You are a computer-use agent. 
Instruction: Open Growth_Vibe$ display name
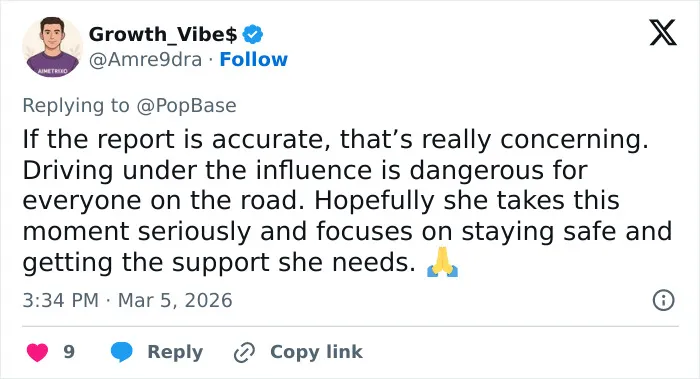163,34
